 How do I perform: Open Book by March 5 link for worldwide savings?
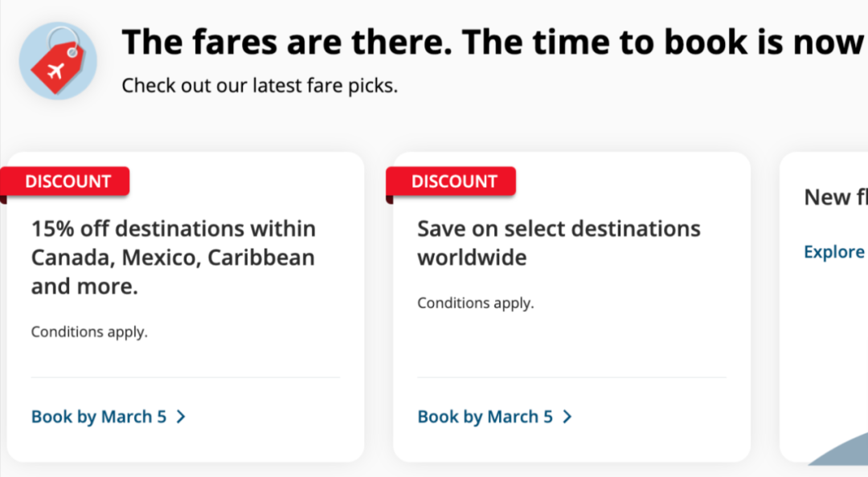coord(485,417)
